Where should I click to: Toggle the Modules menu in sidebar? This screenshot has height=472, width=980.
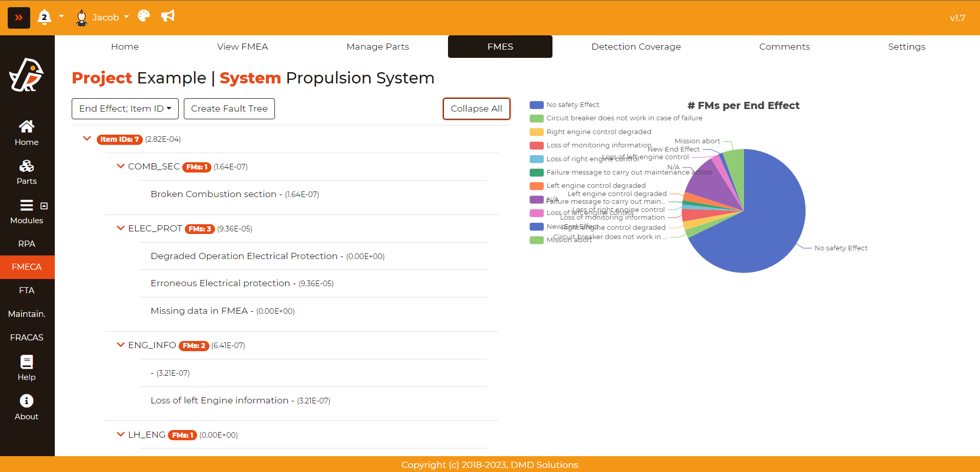point(27,212)
